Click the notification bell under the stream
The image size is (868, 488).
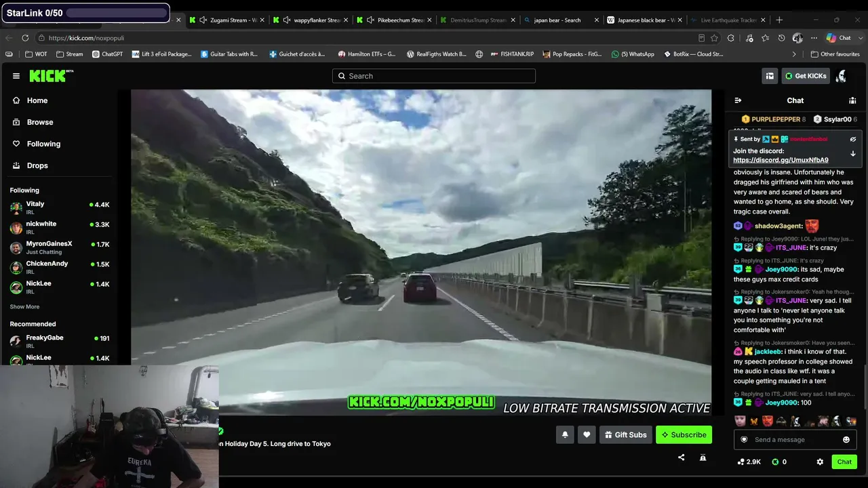pyautogui.click(x=565, y=434)
